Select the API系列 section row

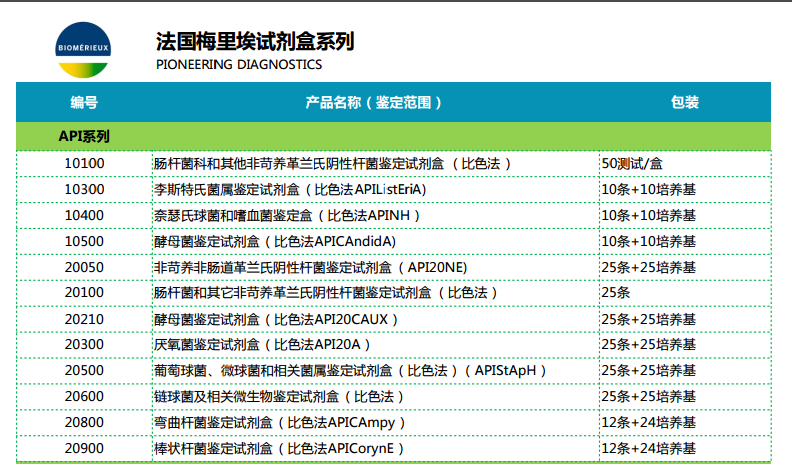click(393, 136)
